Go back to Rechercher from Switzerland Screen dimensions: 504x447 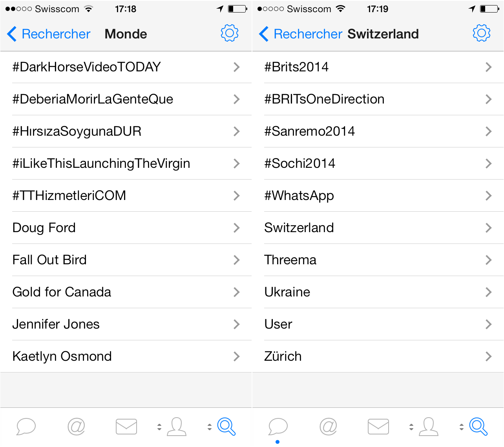point(301,34)
